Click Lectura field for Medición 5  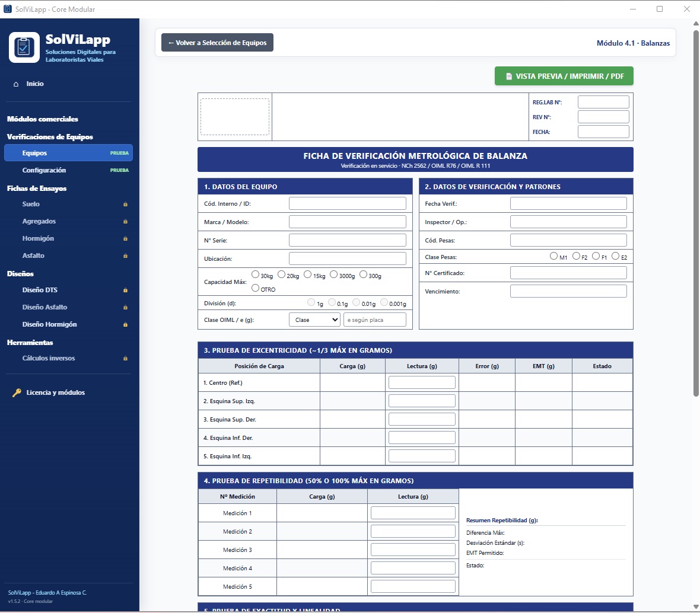click(413, 586)
